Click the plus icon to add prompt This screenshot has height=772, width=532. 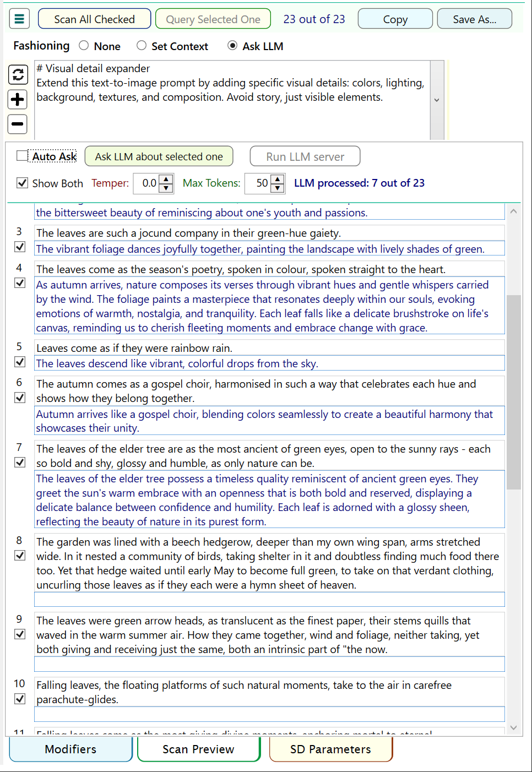(x=18, y=100)
